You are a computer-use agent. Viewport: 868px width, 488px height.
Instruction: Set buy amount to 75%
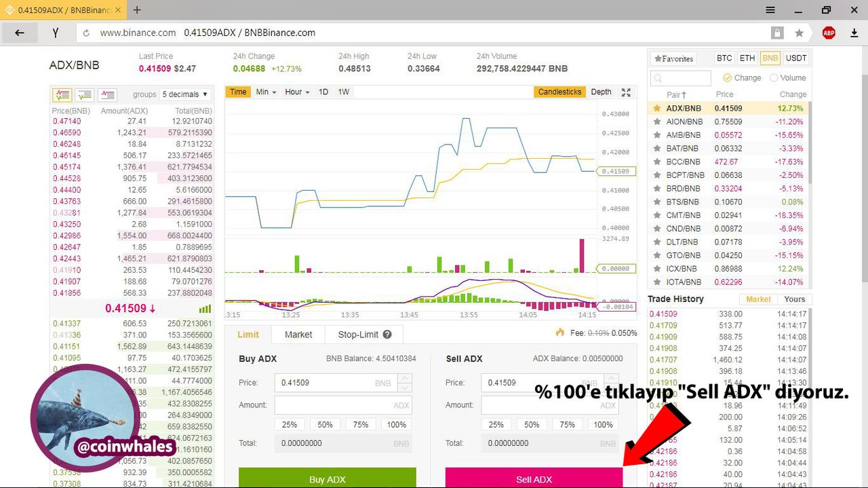tap(361, 425)
